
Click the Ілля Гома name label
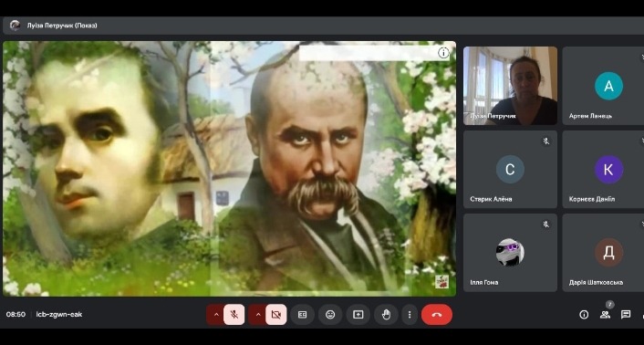(484, 283)
